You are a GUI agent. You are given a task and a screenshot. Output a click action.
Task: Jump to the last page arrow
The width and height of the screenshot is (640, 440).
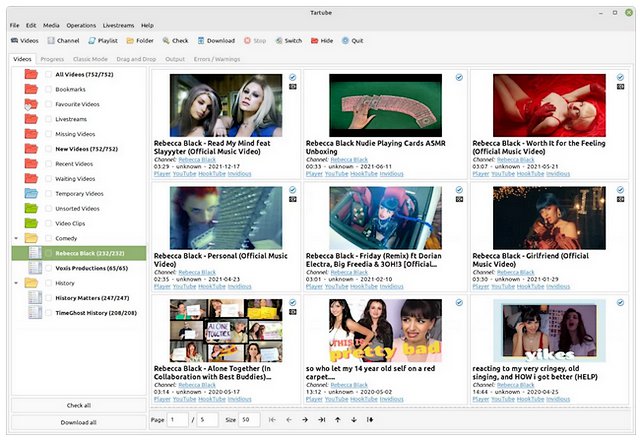322,420
